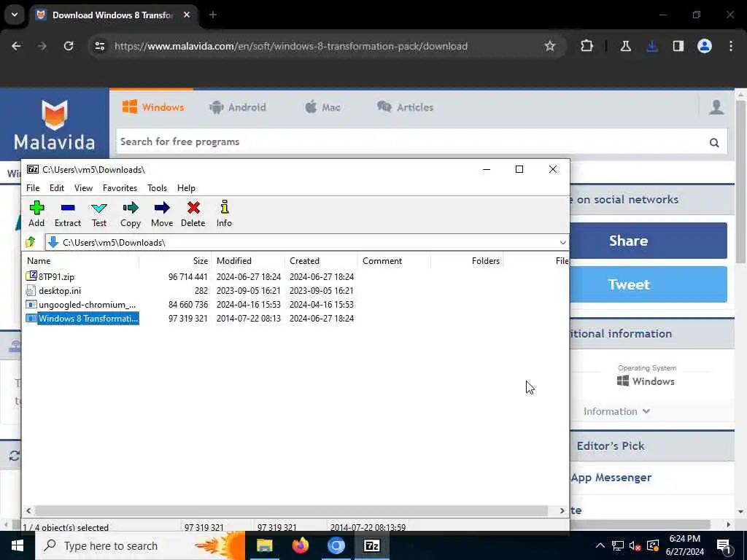
Task: Open the App Messenger link under Editor's Pick
Action: click(x=611, y=478)
